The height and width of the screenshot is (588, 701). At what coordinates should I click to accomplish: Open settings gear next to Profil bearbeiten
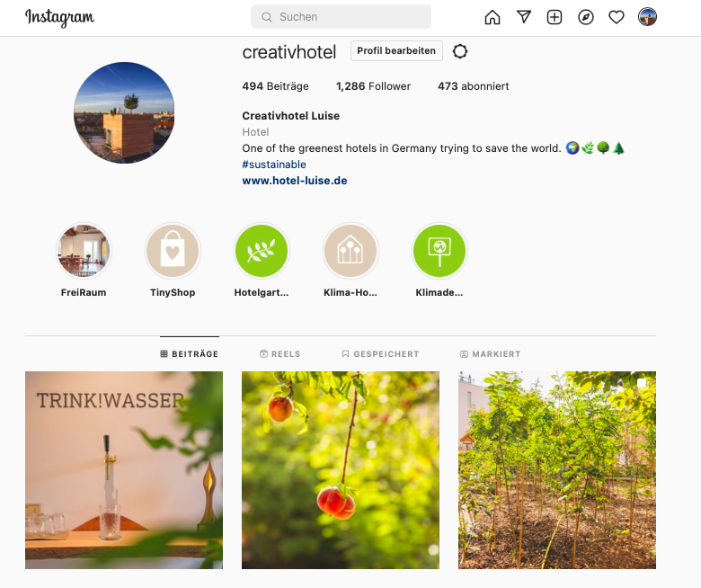click(x=460, y=51)
